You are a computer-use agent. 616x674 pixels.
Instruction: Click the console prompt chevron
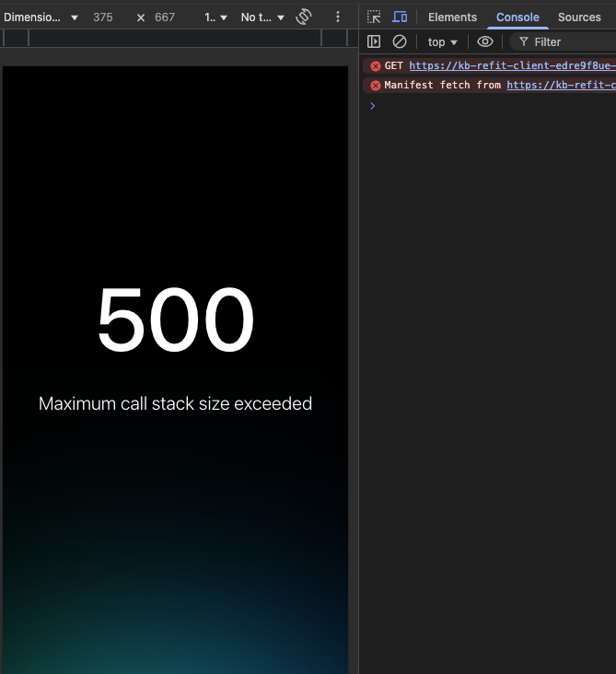click(373, 106)
